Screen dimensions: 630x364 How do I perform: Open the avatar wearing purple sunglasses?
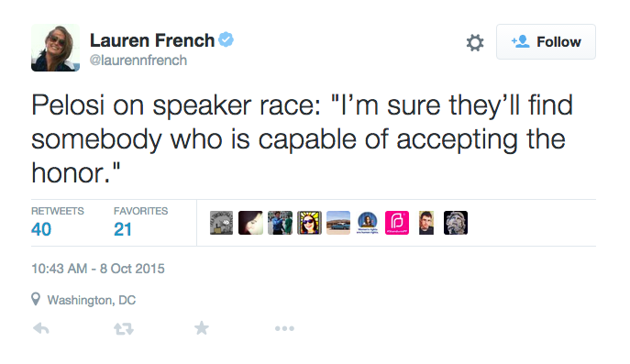(309, 223)
